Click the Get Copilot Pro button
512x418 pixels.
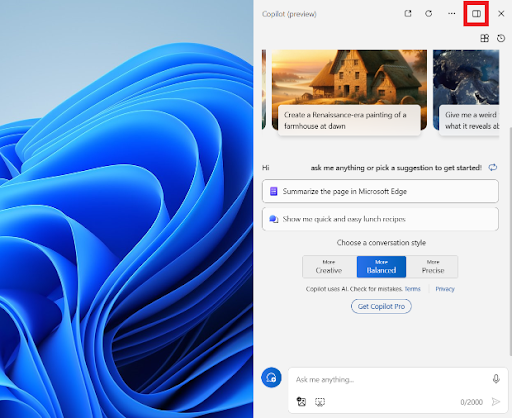[x=381, y=306]
